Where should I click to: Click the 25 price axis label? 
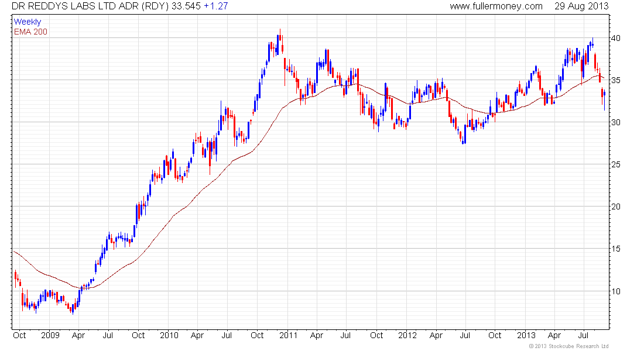pyautogui.click(x=616, y=164)
